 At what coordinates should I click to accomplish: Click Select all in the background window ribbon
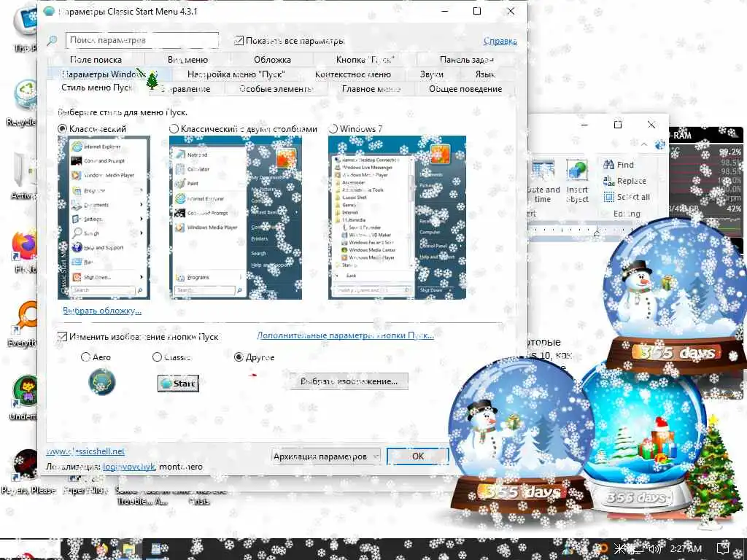(627, 197)
